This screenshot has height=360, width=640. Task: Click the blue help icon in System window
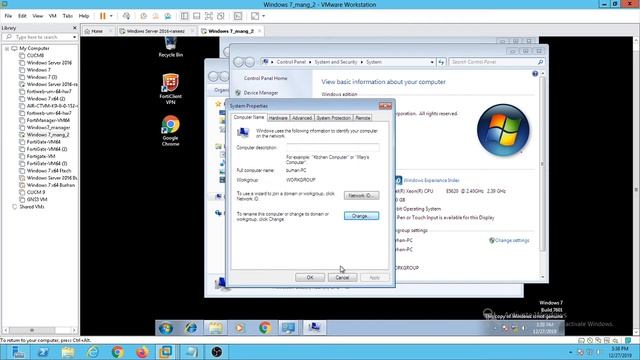pyautogui.click(x=535, y=73)
